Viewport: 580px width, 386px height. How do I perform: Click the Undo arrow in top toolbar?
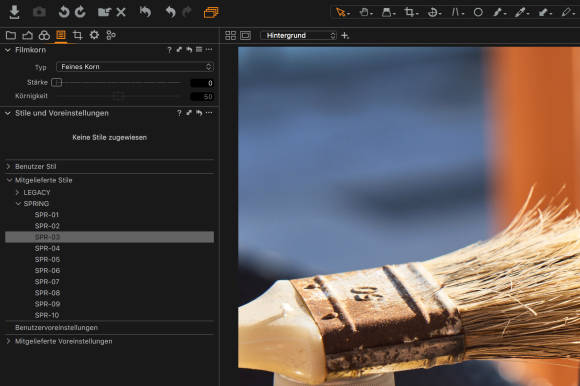click(x=170, y=12)
